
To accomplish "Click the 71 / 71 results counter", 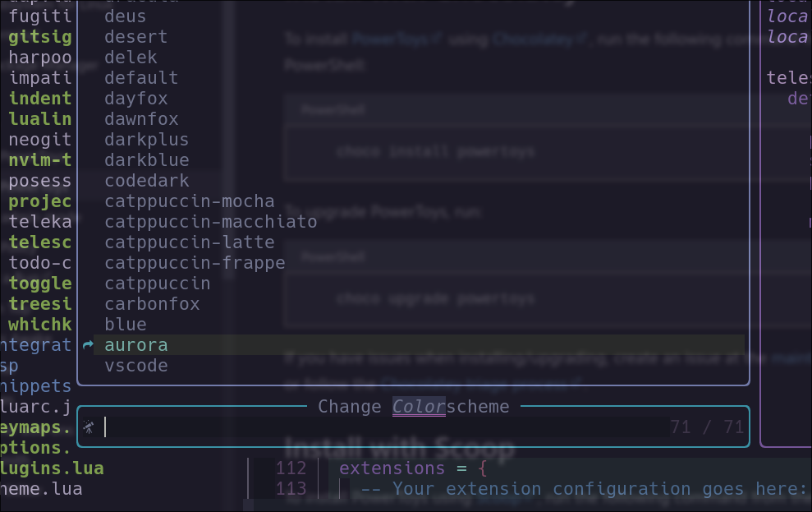I will [x=707, y=427].
